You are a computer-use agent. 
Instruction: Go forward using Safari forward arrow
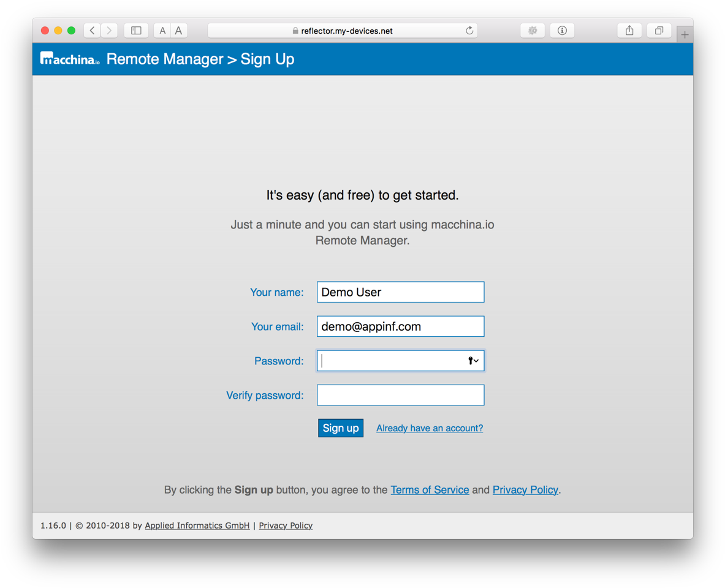pyautogui.click(x=109, y=31)
